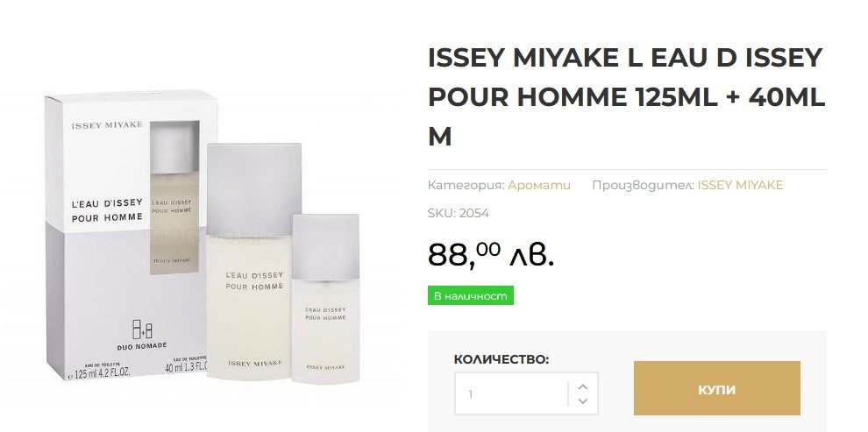Select the silver cap of large bottle

point(254,188)
